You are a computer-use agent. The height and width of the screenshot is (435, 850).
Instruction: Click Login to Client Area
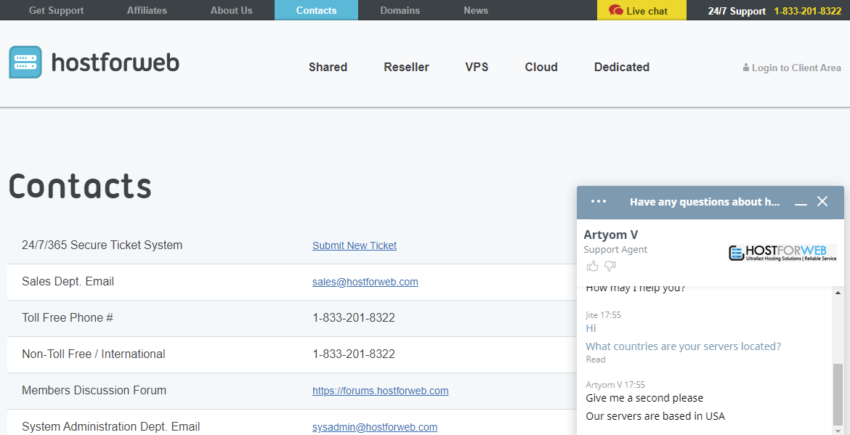point(796,68)
